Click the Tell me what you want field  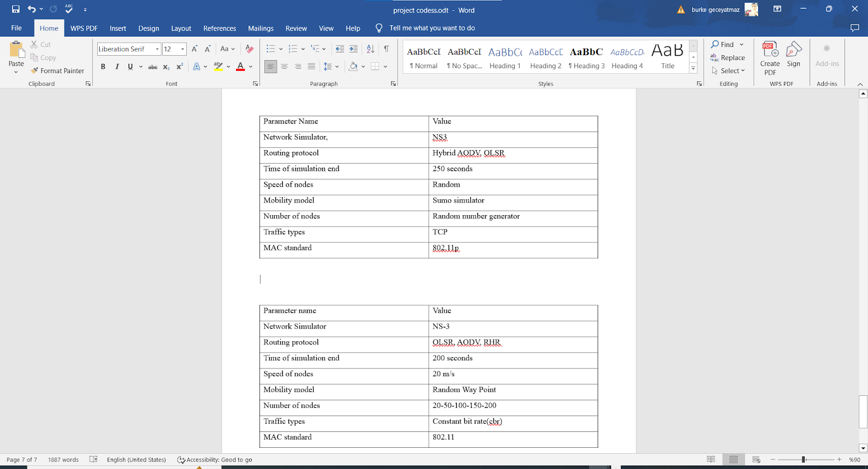click(432, 28)
